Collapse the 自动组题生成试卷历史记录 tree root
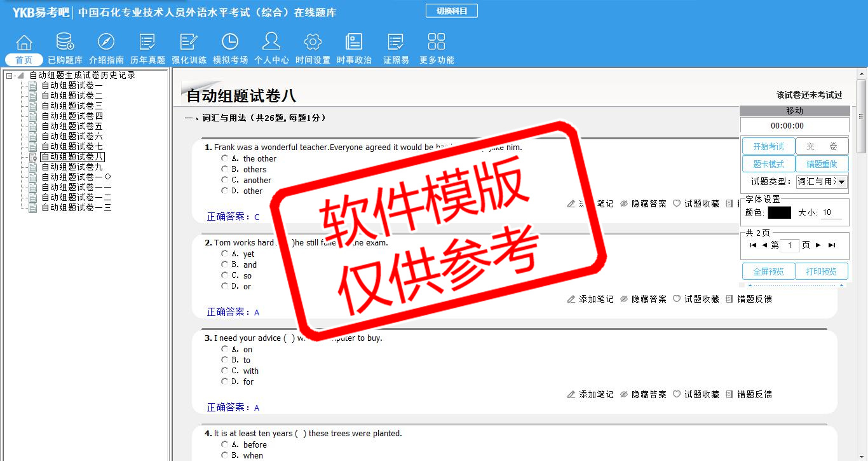868x461 pixels. 10,76
